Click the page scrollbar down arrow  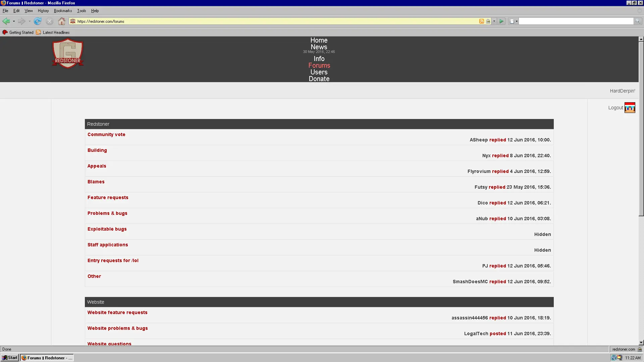click(641, 343)
